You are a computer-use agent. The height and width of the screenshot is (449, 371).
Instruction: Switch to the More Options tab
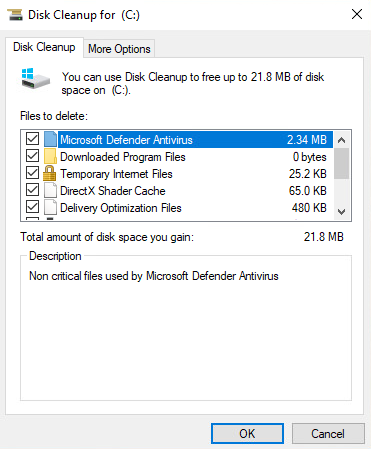point(119,49)
